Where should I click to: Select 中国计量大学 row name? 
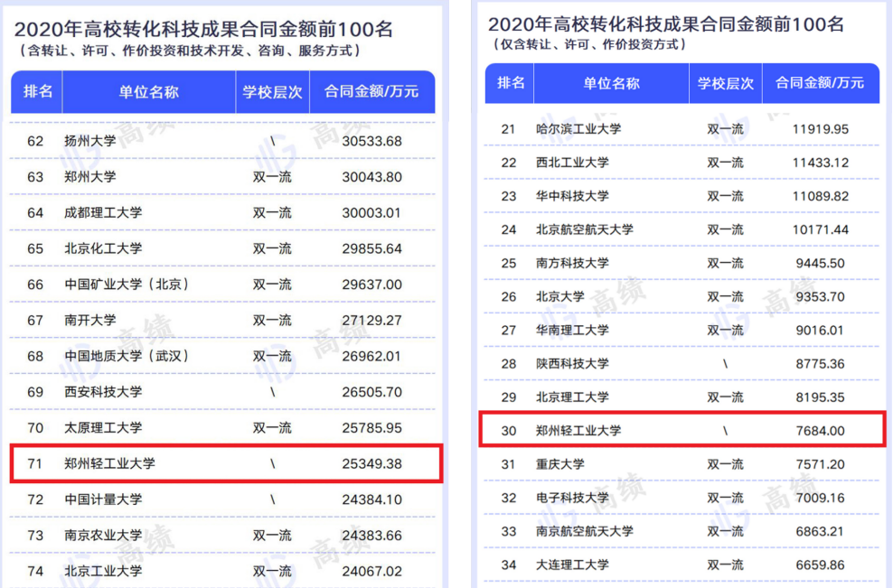pyautogui.click(x=103, y=499)
